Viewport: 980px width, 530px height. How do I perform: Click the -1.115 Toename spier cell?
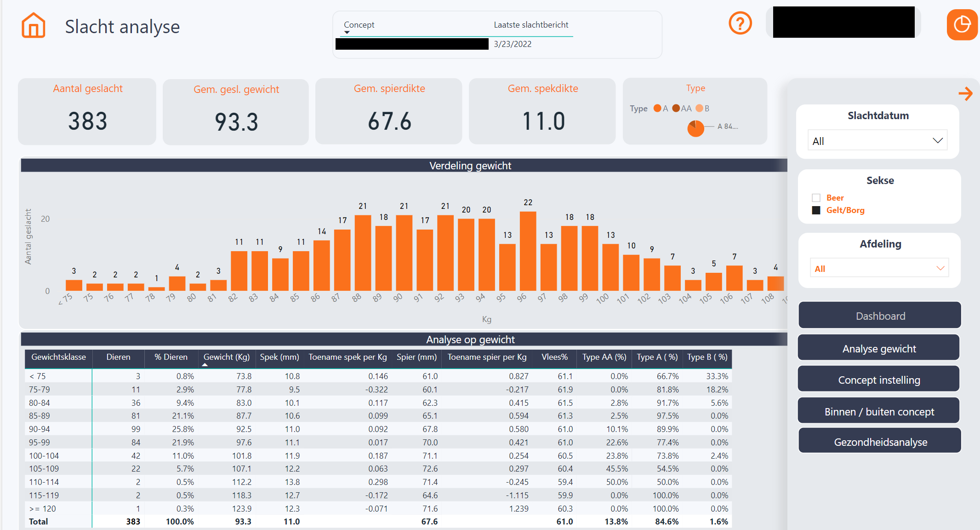517,495
